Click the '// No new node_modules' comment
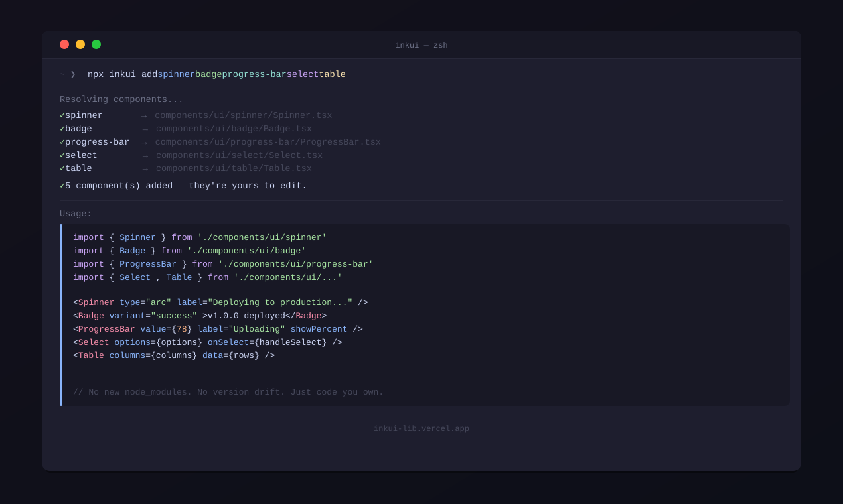Screen dimensions: 843x504 [228, 392]
